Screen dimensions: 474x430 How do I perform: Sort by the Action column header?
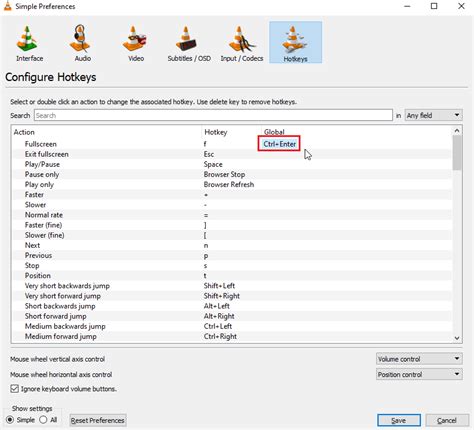click(x=107, y=132)
